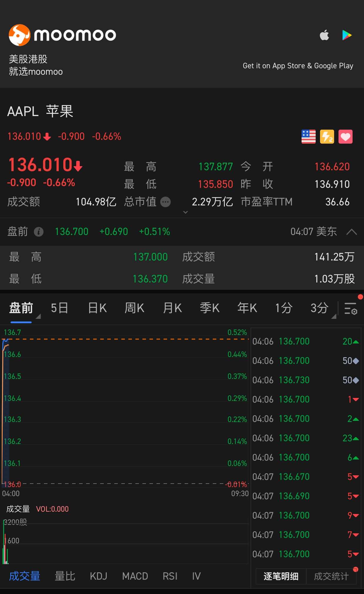364x594 pixels.
Task: Tap the P/E TTM value 36.66
Action: [337, 202]
